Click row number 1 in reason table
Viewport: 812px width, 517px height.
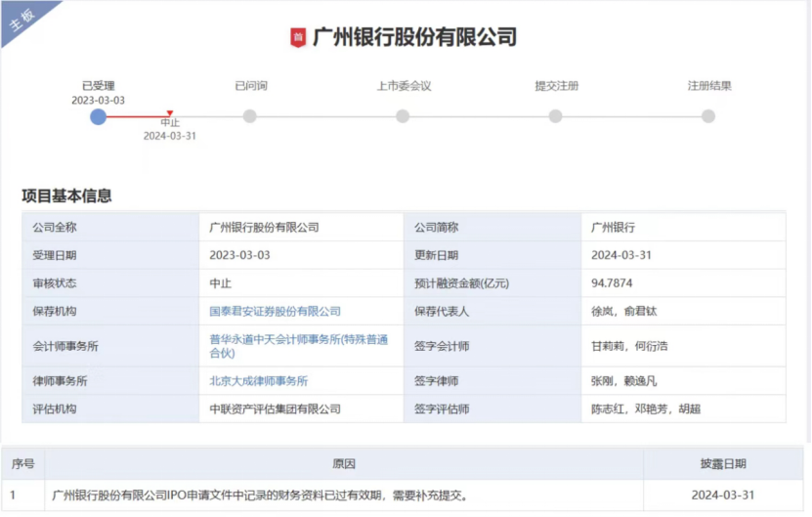click(x=13, y=495)
